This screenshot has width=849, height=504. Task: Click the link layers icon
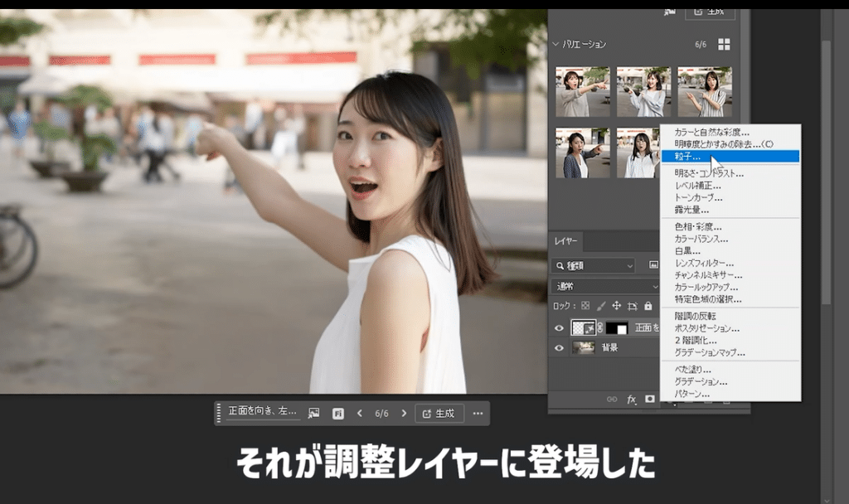(x=612, y=400)
